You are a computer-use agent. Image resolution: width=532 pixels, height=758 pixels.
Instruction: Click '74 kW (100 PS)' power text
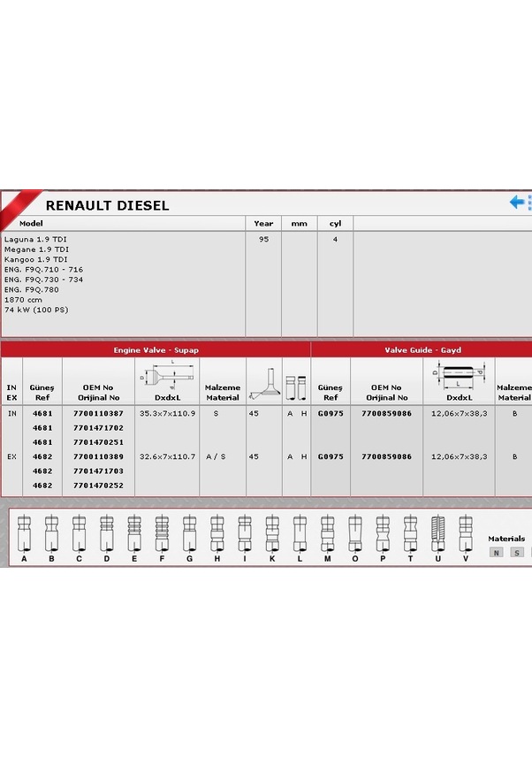[x=36, y=310]
